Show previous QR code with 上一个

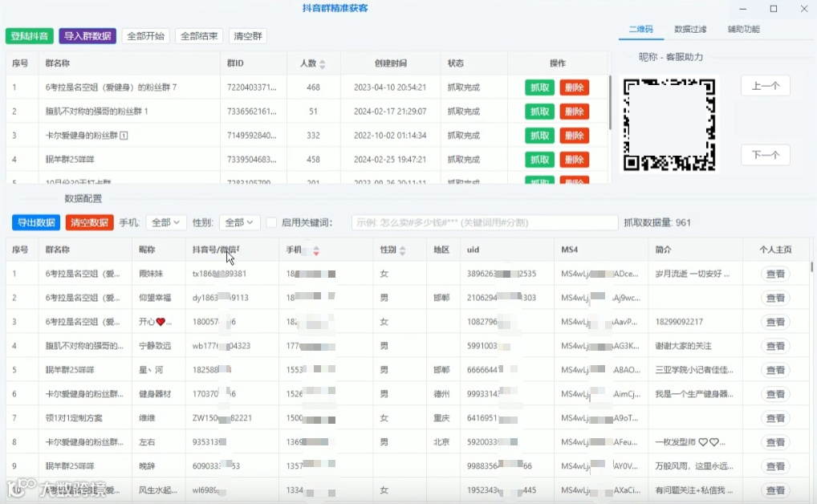[x=766, y=86]
